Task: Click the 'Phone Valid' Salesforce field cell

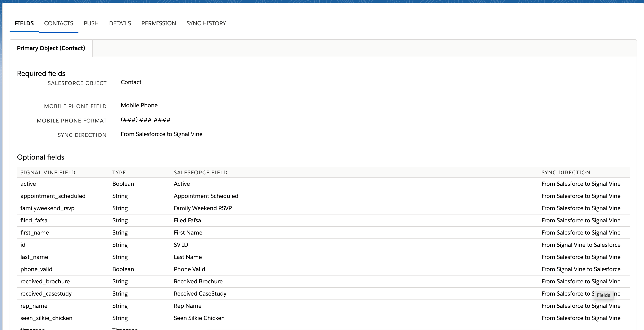Action: click(x=189, y=269)
